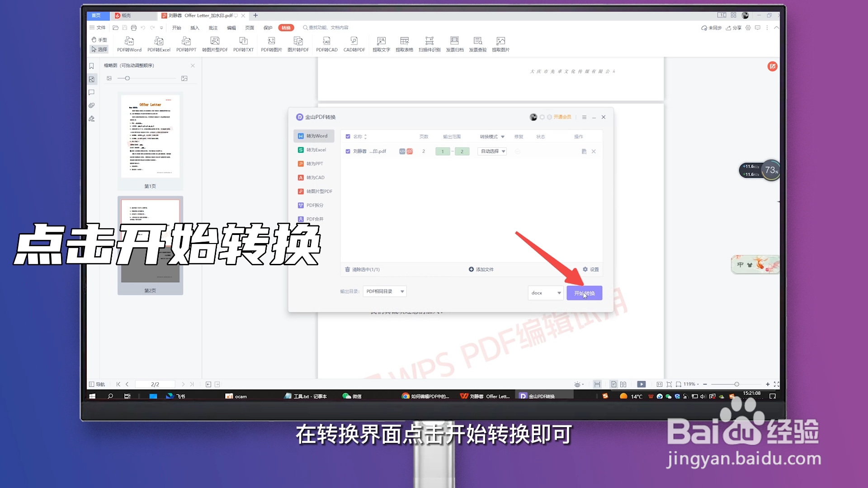Screen dimensions: 868x488
Task: Click the 扫描件识别 scan recognition icon
Action: point(429,43)
